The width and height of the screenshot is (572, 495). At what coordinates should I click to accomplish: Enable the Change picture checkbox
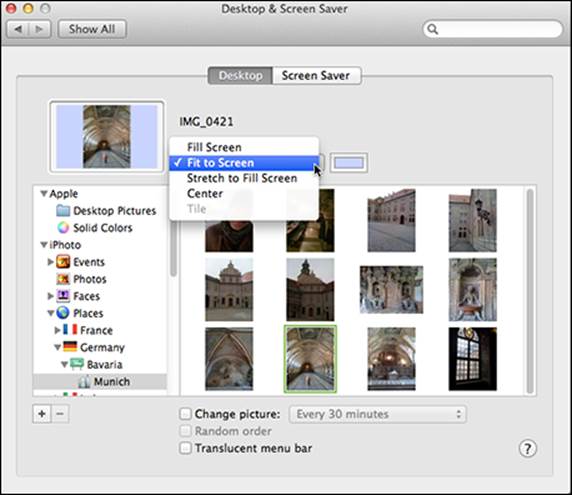pos(185,414)
